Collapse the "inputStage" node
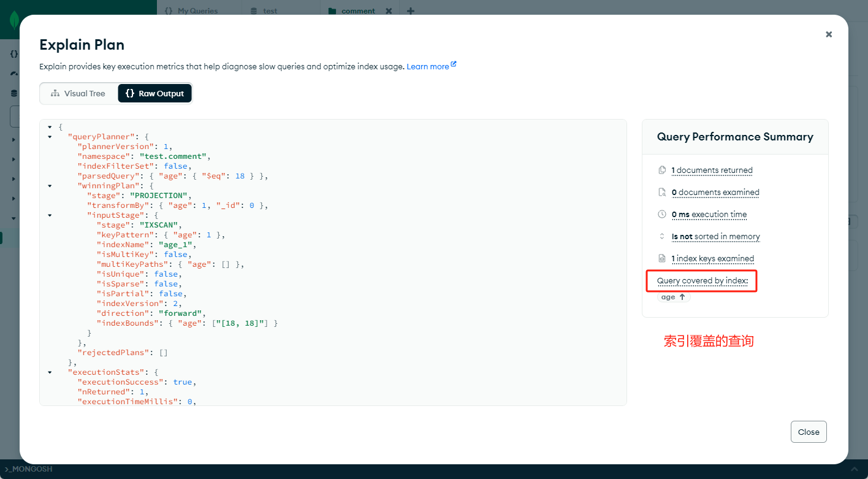The height and width of the screenshot is (479, 868). tap(50, 215)
